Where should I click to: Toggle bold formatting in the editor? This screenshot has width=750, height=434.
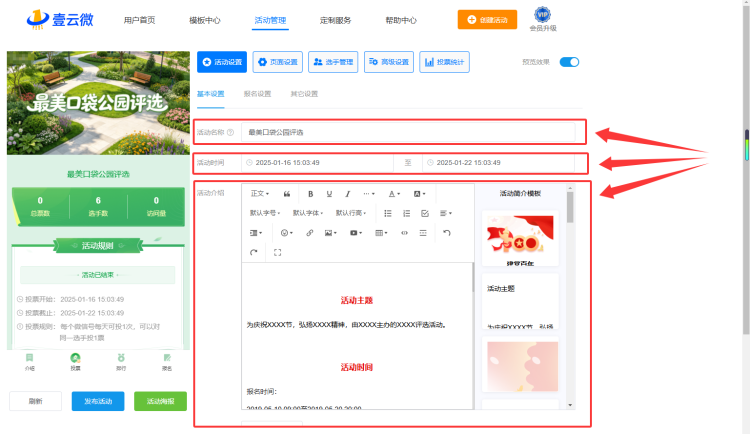(x=310, y=194)
